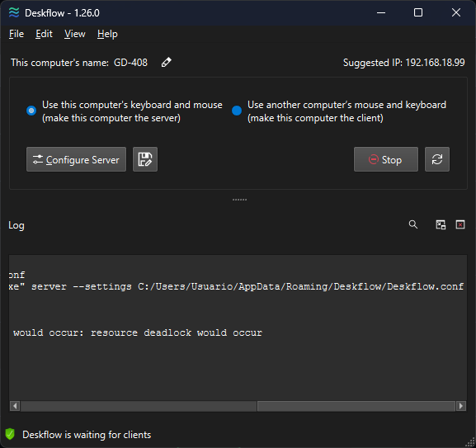Select client mode radio button

[237, 111]
